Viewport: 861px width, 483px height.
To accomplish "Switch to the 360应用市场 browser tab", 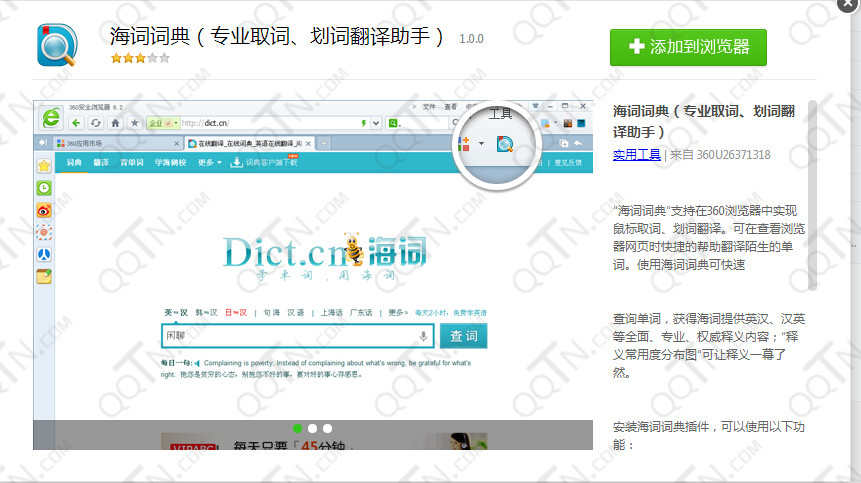I will click(84, 144).
